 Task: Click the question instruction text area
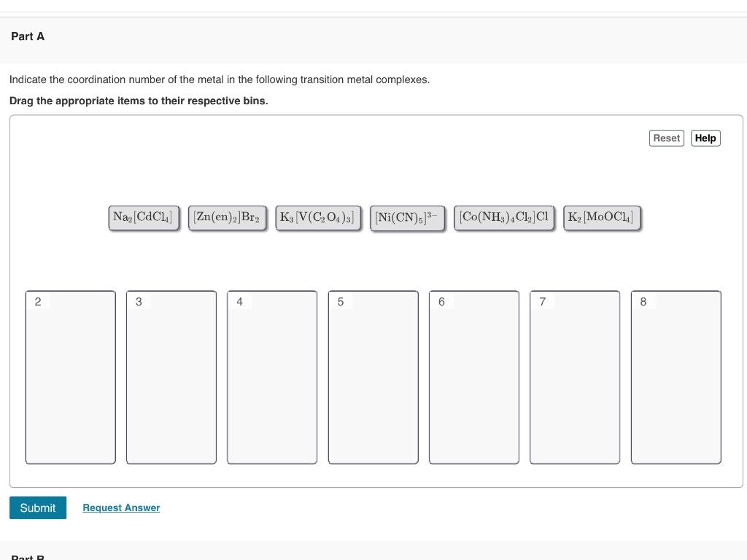tap(219, 79)
